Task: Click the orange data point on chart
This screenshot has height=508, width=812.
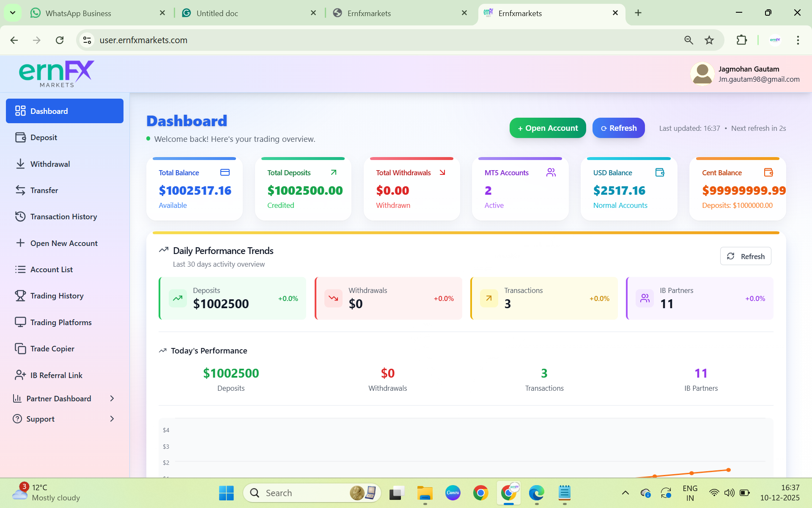Action: [728, 470]
